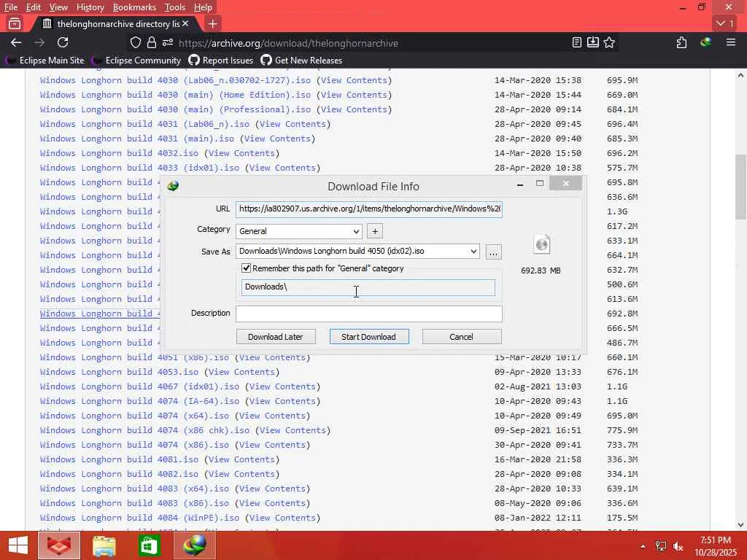Open the list all tabs dropdown
This screenshot has height=560, width=747.
click(x=725, y=23)
